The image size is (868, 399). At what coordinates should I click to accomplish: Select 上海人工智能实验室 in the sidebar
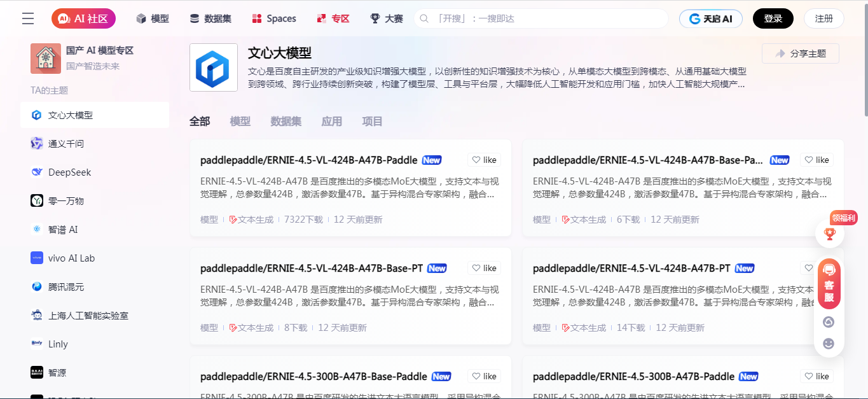[95, 316]
